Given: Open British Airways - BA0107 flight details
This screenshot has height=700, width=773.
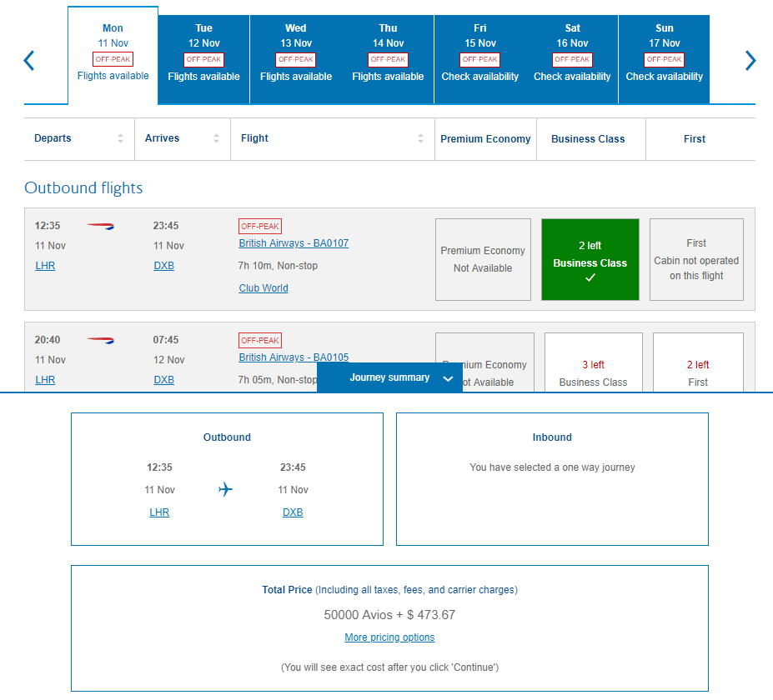Looking at the screenshot, I should pos(294,243).
